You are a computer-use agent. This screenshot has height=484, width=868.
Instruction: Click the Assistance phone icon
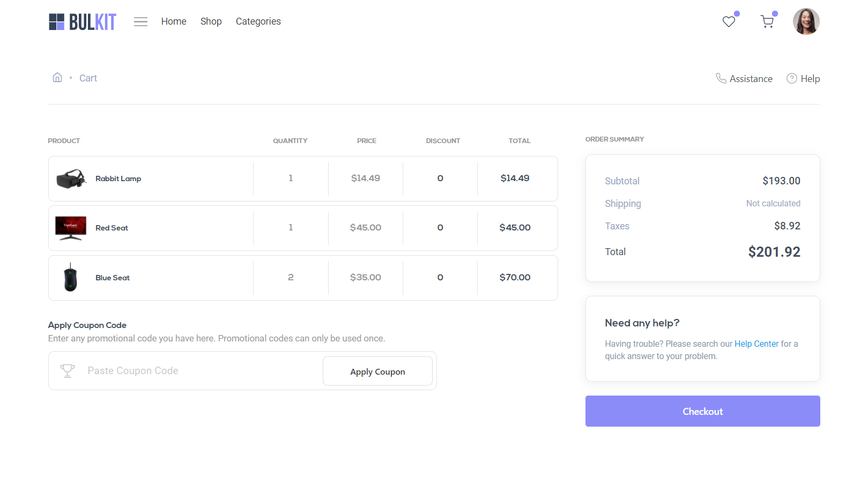[721, 79]
